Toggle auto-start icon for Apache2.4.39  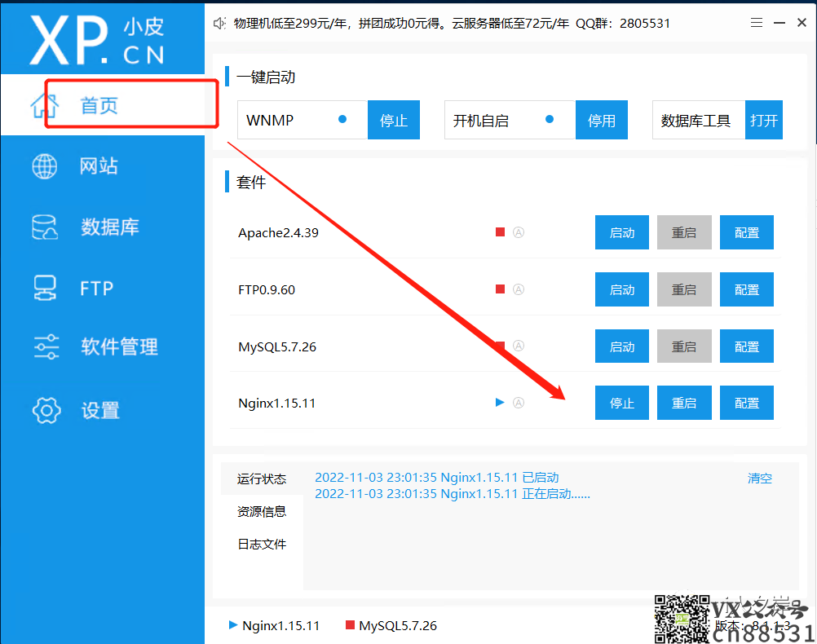(x=519, y=232)
